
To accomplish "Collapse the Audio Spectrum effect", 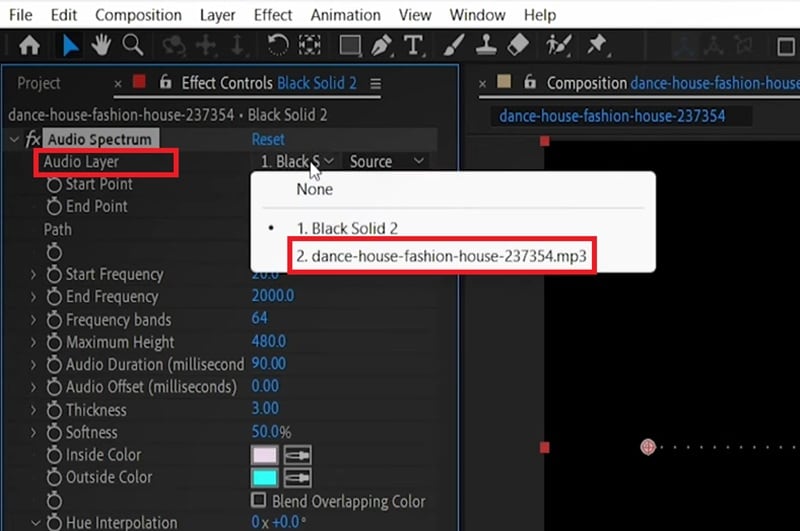I will [x=14, y=139].
